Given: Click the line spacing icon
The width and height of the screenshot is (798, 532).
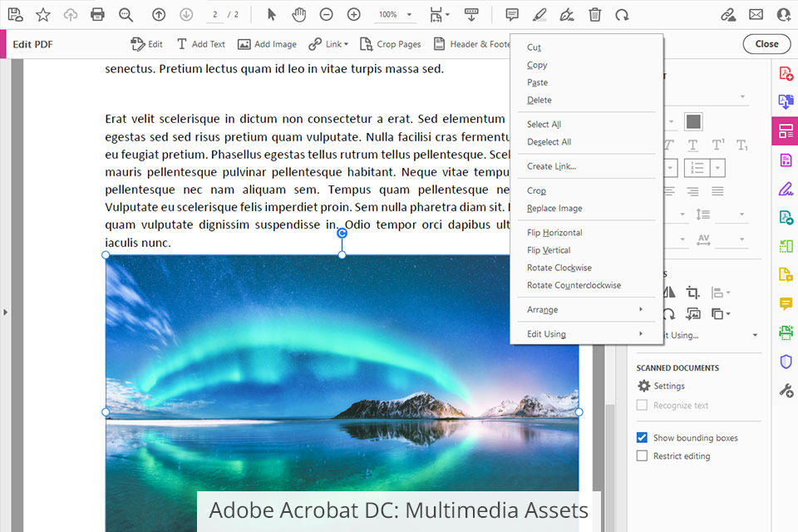Looking at the screenshot, I should point(703,214).
